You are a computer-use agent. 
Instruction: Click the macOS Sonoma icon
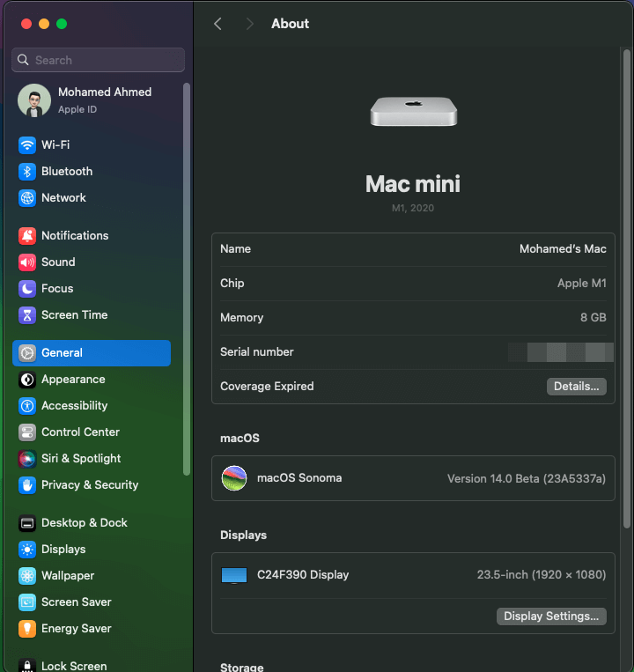(234, 478)
